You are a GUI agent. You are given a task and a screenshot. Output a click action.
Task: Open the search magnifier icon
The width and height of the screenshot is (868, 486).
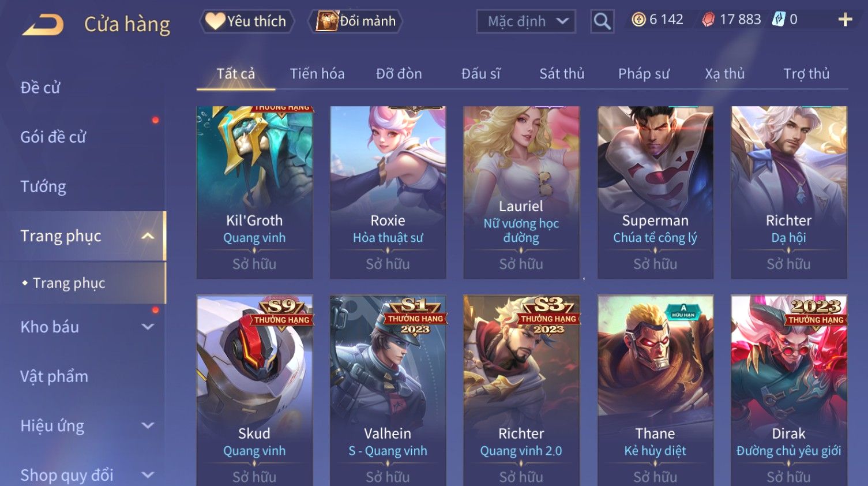point(602,21)
